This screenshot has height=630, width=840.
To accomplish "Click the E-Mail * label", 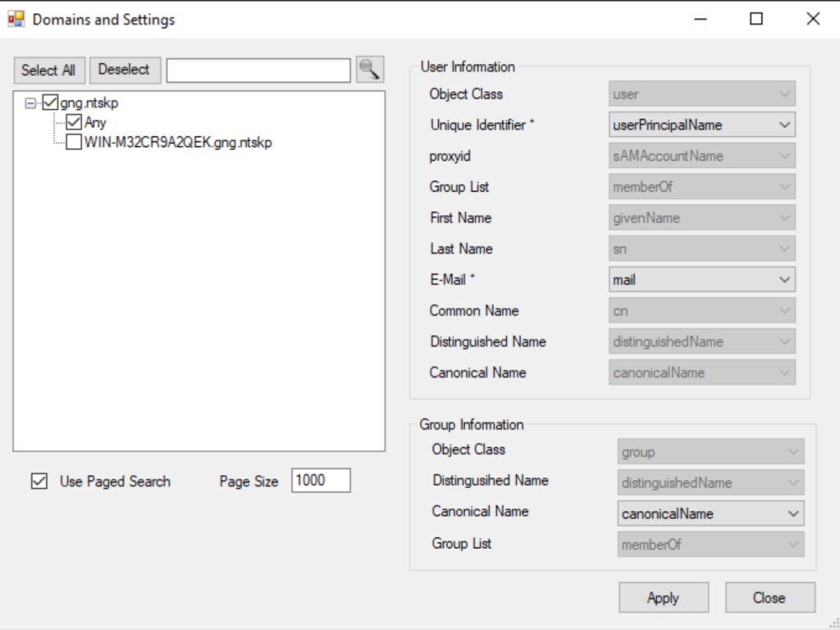I will 452,280.
